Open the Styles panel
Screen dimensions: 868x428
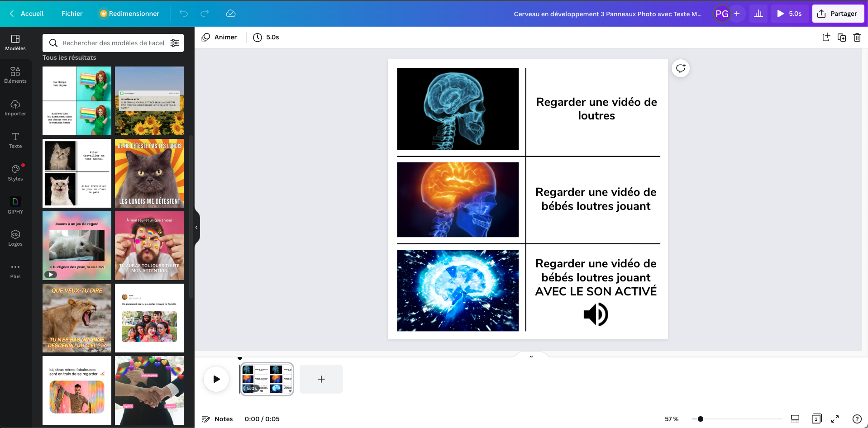pos(15,172)
